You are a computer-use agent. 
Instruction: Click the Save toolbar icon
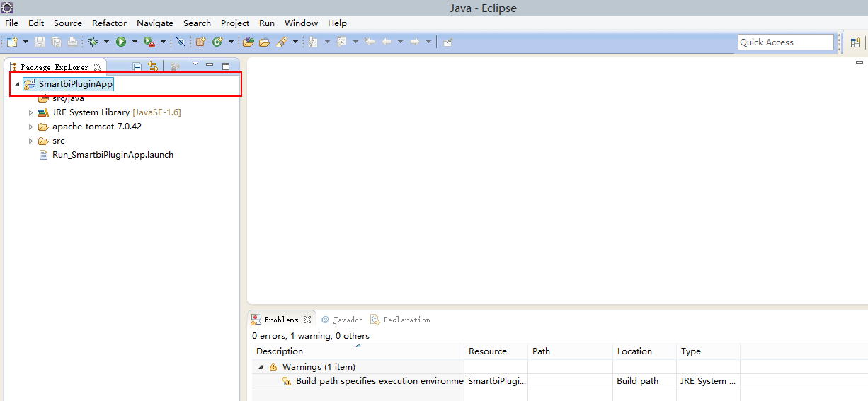[x=40, y=42]
